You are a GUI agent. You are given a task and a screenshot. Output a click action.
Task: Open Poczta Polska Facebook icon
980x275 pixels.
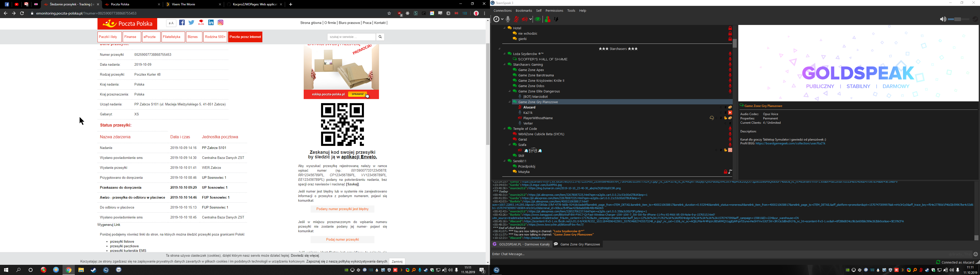tap(182, 23)
